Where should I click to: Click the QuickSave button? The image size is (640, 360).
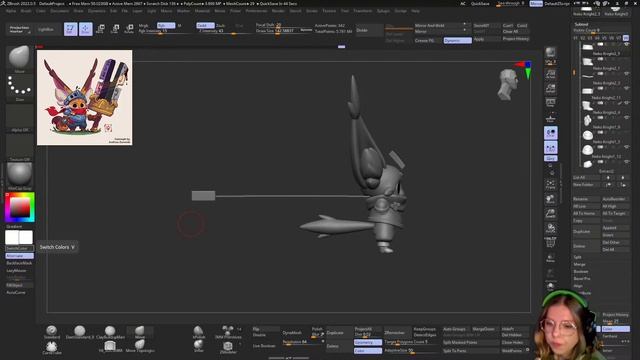[x=480, y=4]
